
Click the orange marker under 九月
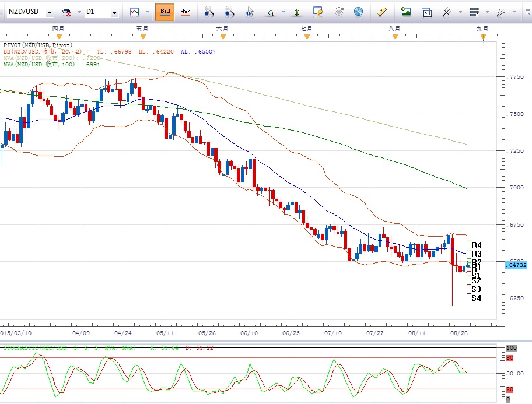pos(483,37)
